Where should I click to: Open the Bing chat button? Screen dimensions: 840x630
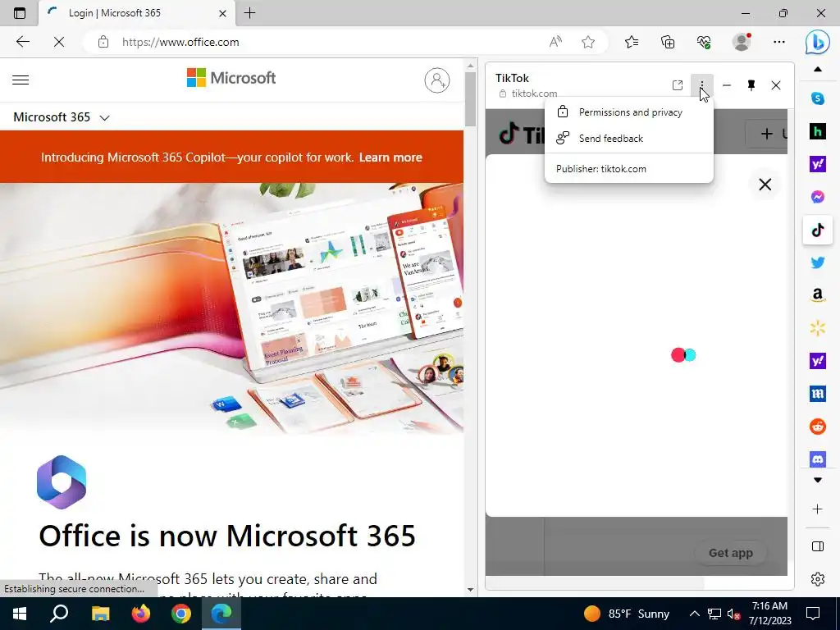tap(818, 43)
